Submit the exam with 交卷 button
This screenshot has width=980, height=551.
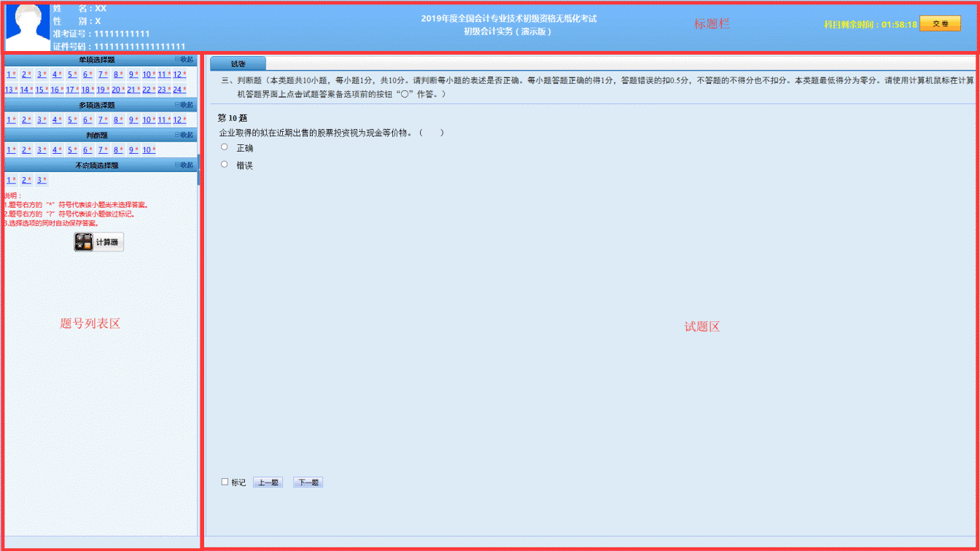click(939, 23)
